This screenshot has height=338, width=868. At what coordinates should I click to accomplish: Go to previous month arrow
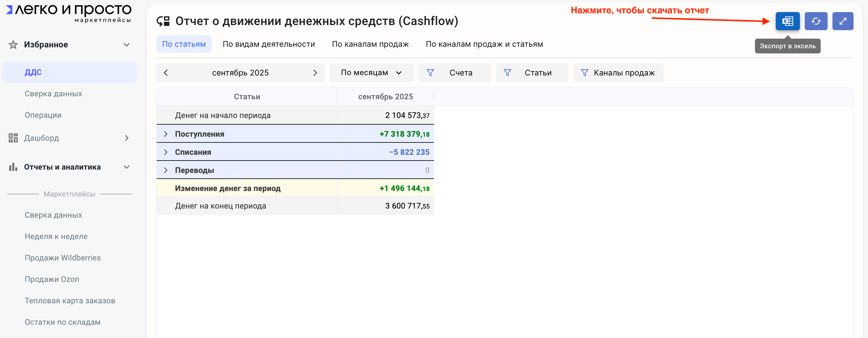pyautogui.click(x=166, y=72)
